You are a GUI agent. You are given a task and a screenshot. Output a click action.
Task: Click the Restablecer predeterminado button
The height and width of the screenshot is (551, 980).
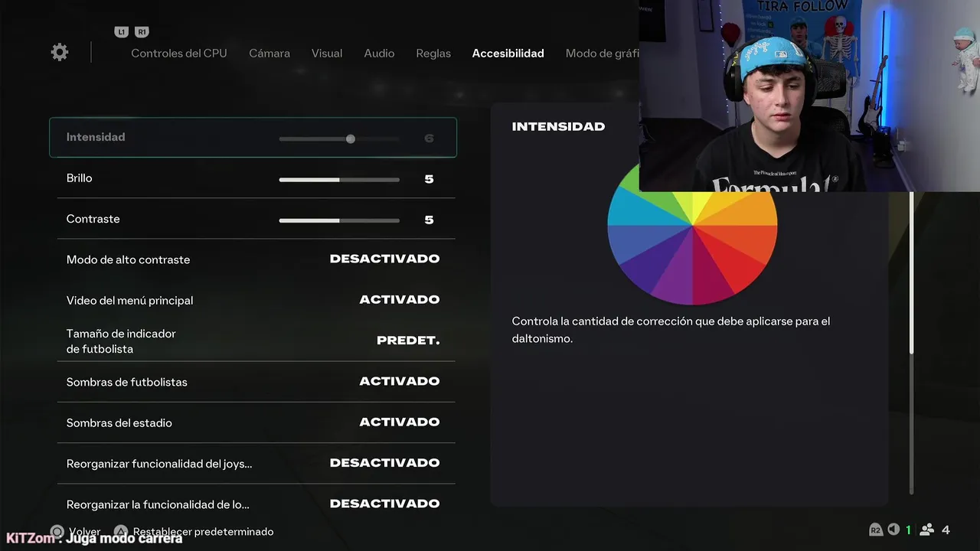pyautogui.click(x=203, y=531)
